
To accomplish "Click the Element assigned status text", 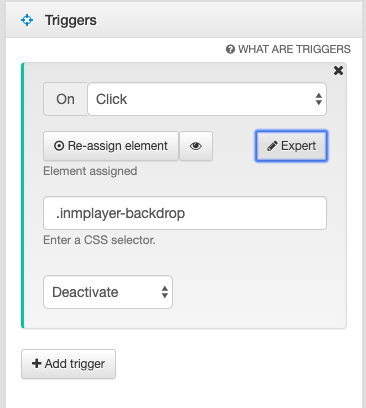I will (x=90, y=171).
